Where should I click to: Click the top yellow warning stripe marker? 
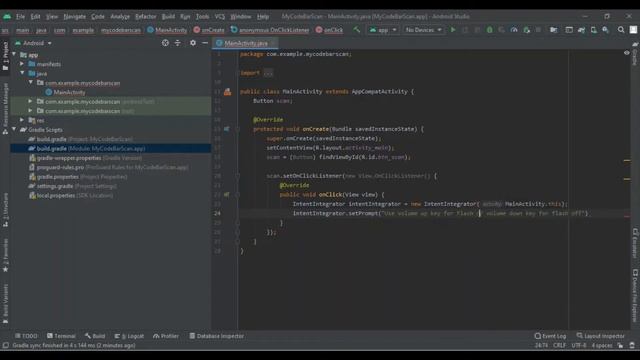627,160
